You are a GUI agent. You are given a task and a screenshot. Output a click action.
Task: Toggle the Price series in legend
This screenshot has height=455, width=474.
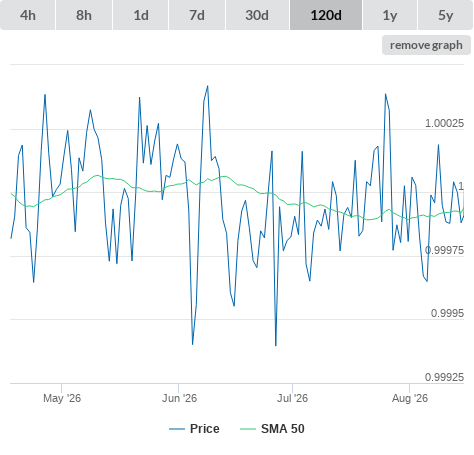[205, 429]
